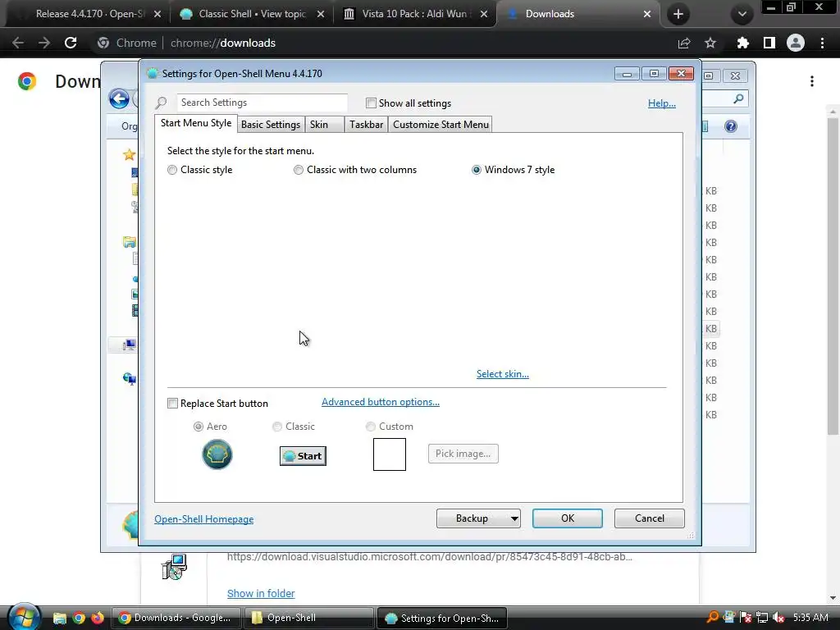Click Chrome's forward navigation arrow
The image size is (840, 630).
tap(44, 43)
